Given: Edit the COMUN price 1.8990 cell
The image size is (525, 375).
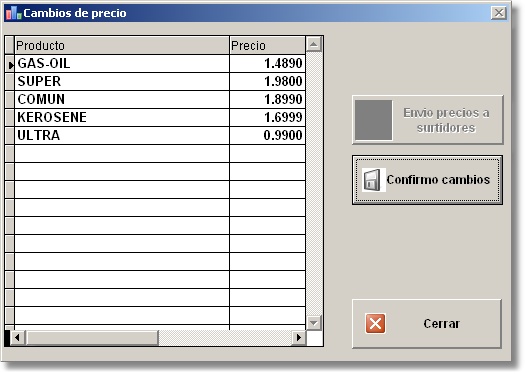Looking at the screenshot, I should (x=268, y=99).
